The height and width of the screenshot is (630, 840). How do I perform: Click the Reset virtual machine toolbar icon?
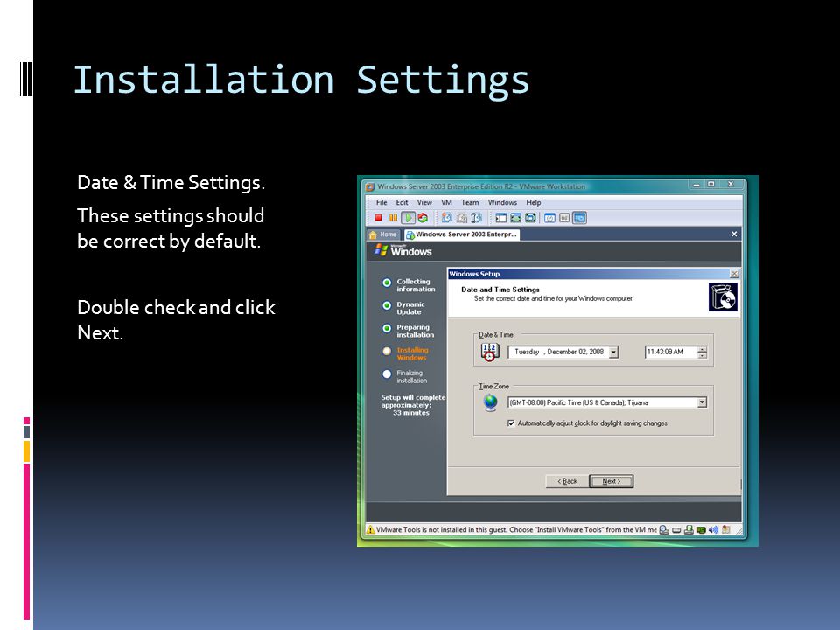pos(423,218)
